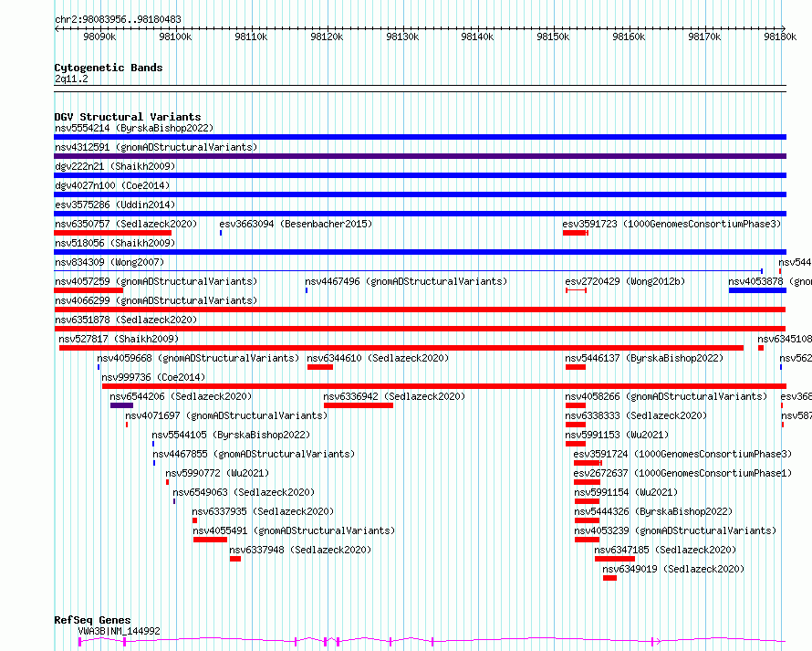This screenshot has height=651, width=812.
Task: Select the nsv6544206 purple variant bar
Action: point(121,405)
